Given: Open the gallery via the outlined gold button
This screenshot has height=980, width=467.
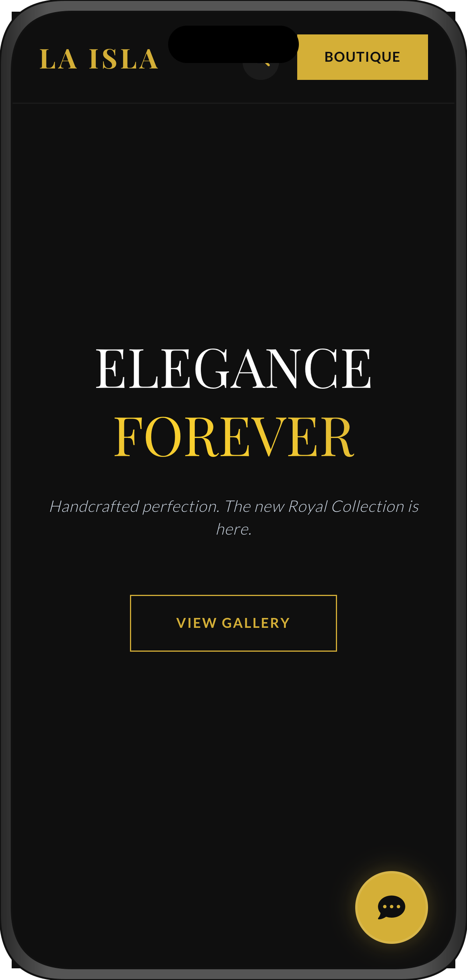Looking at the screenshot, I should point(233,623).
